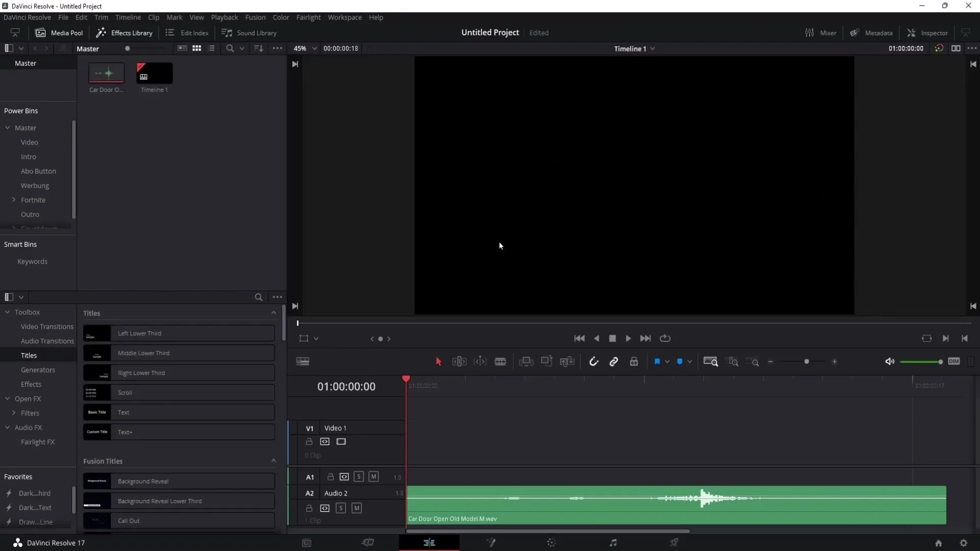Click the Fusion menu item
980x551 pixels.
pos(256,17)
